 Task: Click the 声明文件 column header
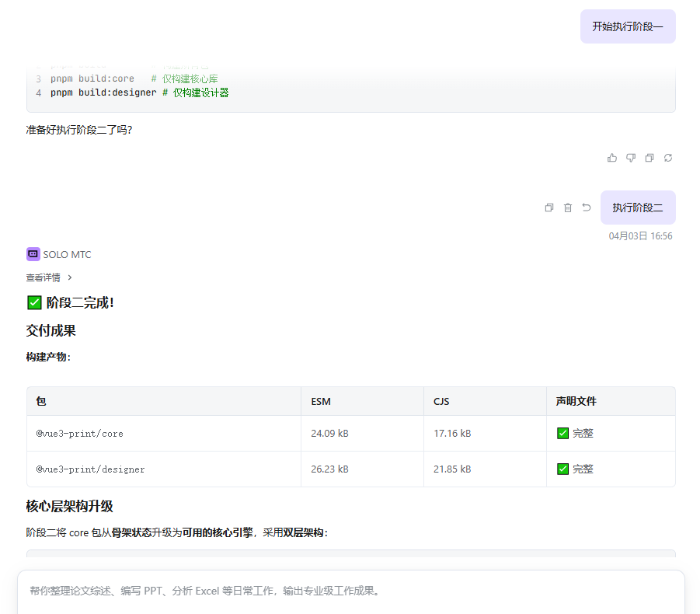click(576, 401)
